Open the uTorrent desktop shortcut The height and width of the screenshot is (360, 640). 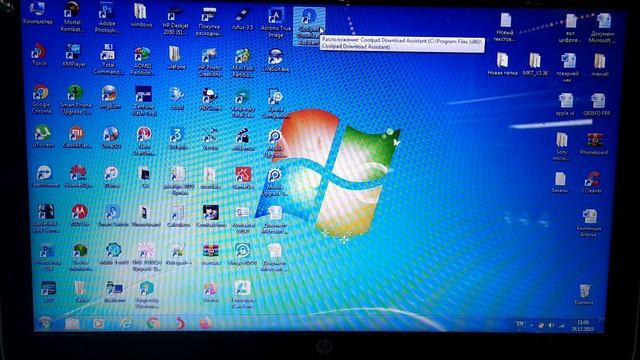[42, 136]
